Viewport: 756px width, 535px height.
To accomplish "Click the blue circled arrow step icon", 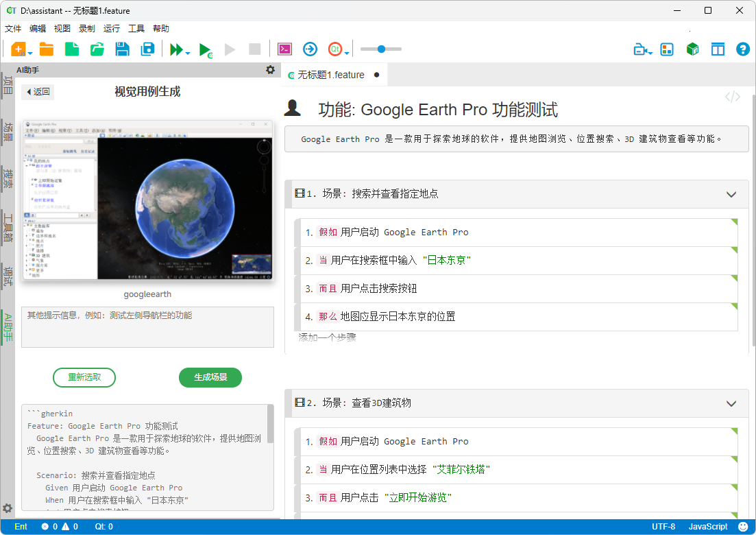I will pyautogui.click(x=310, y=49).
